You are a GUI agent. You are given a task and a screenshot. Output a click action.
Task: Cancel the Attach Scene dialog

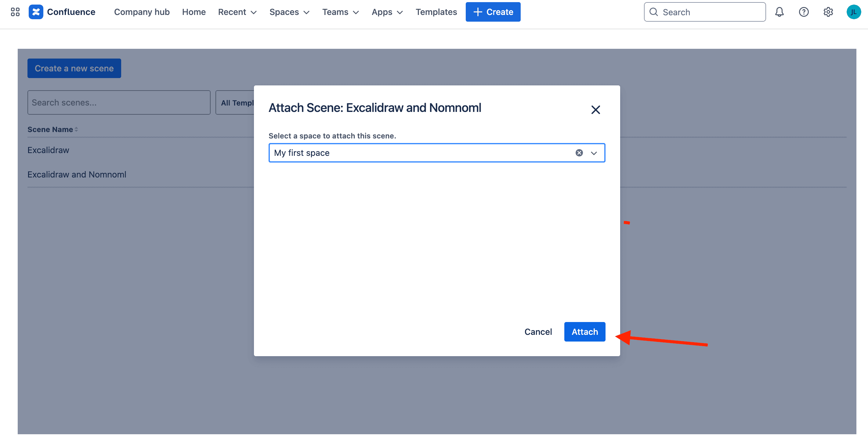(538, 331)
